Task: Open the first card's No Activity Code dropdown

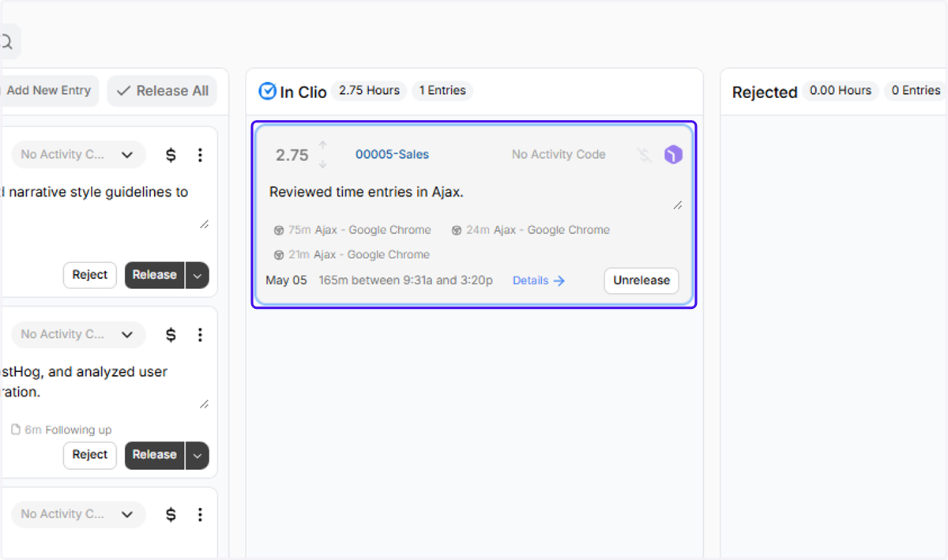Action: (x=77, y=155)
